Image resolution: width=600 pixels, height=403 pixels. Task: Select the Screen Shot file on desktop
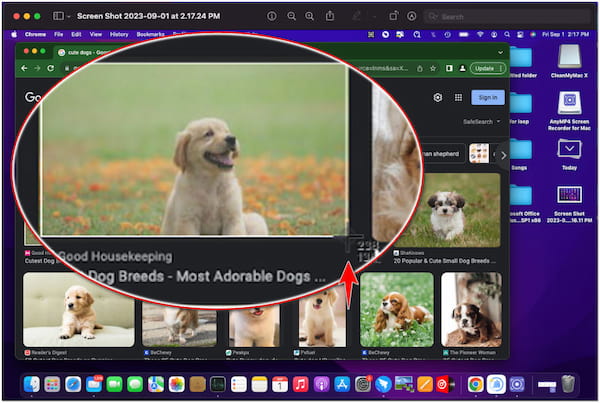point(569,204)
